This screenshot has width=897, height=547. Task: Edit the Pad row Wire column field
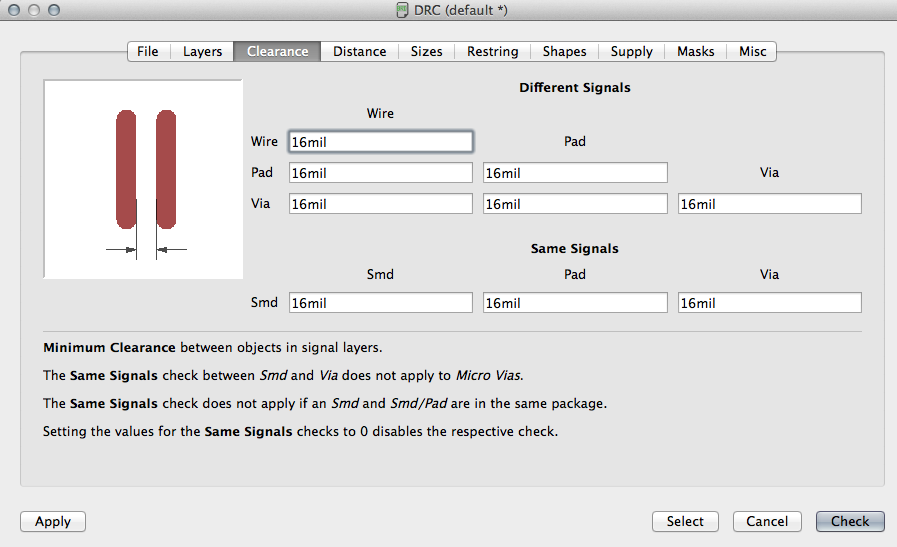380,173
